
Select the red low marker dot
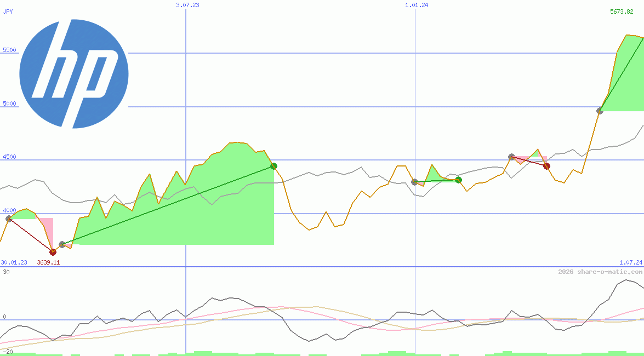53,252
